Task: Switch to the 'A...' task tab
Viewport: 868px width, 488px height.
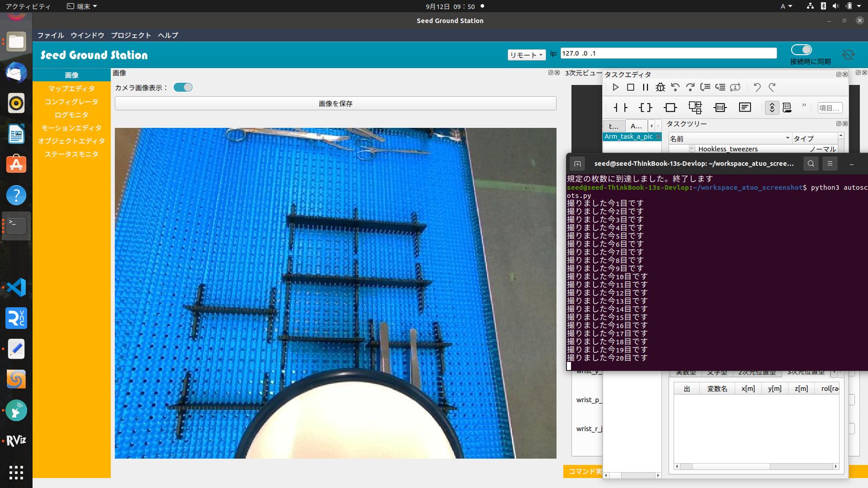Action: [x=637, y=126]
